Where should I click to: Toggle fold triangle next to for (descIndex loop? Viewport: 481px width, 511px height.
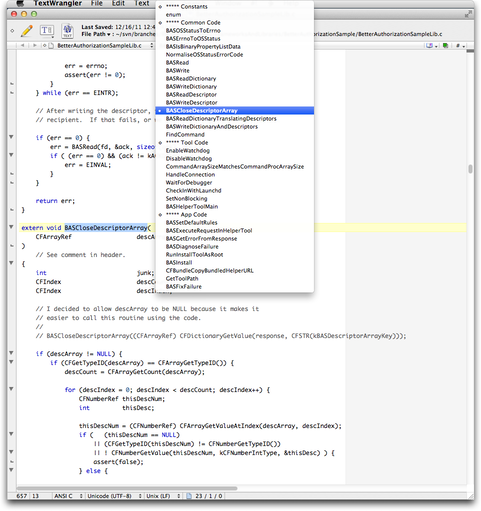point(11,389)
